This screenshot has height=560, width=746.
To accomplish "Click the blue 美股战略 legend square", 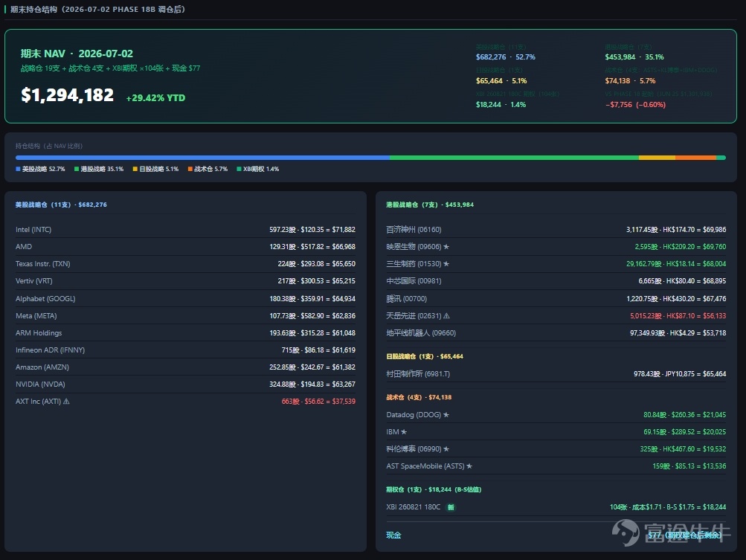I will click(x=18, y=169).
